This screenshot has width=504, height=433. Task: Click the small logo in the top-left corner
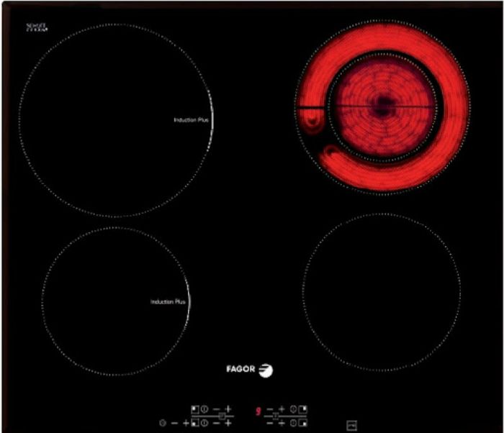pyautogui.click(x=36, y=27)
